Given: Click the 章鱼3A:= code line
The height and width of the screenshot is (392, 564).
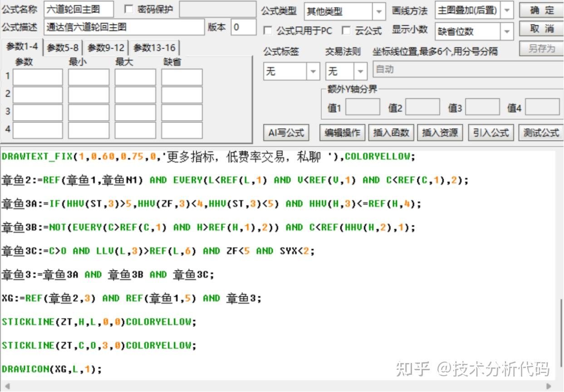Looking at the screenshot, I should (211, 204).
